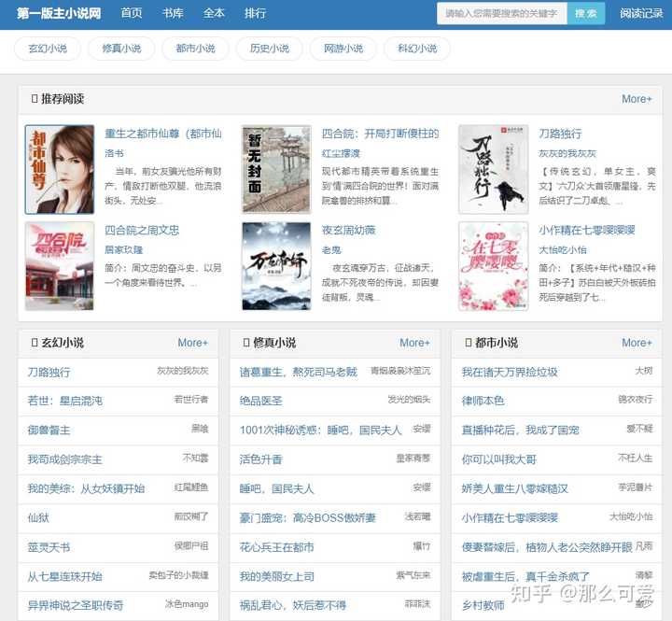Click More+ in the 都市小说 panel
672x621 pixels.
point(637,343)
